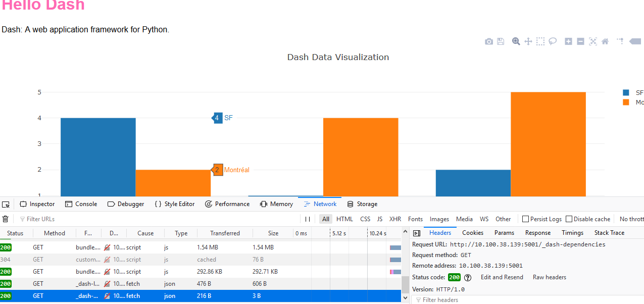Toggle the network details pane icon
Screen dimensions: 644x304
(417, 233)
